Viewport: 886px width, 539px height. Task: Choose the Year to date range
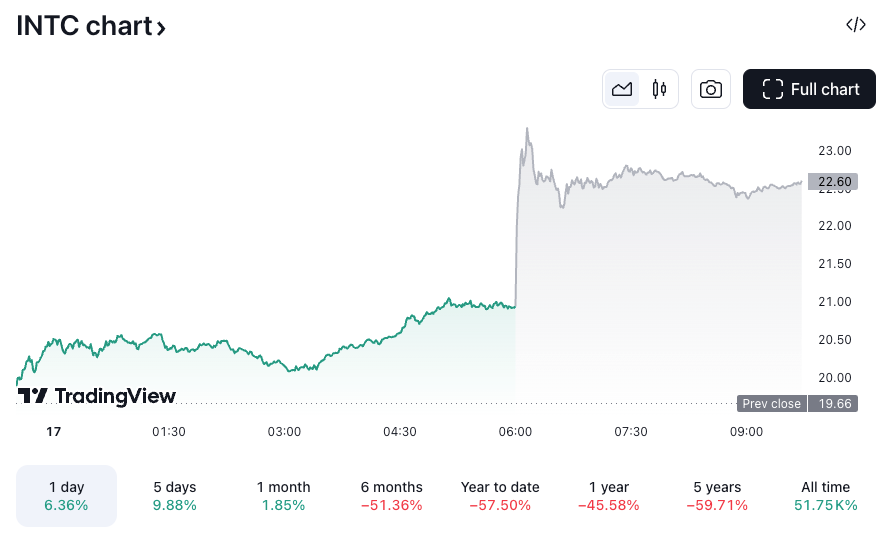pyautogui.click(x=500, y=496)
